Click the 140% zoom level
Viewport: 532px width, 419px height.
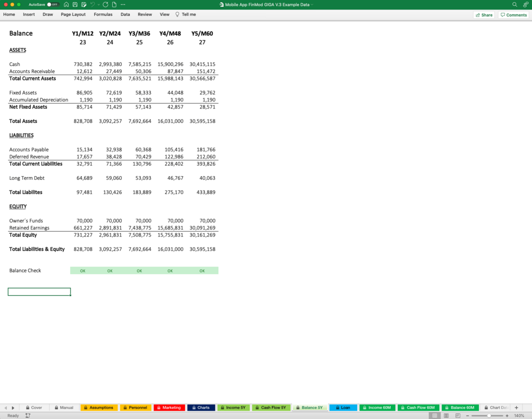click(519, 416)
